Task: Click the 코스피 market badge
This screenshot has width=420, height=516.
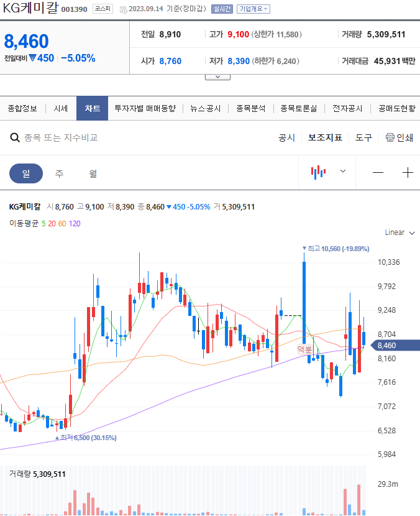Action: 103,9
